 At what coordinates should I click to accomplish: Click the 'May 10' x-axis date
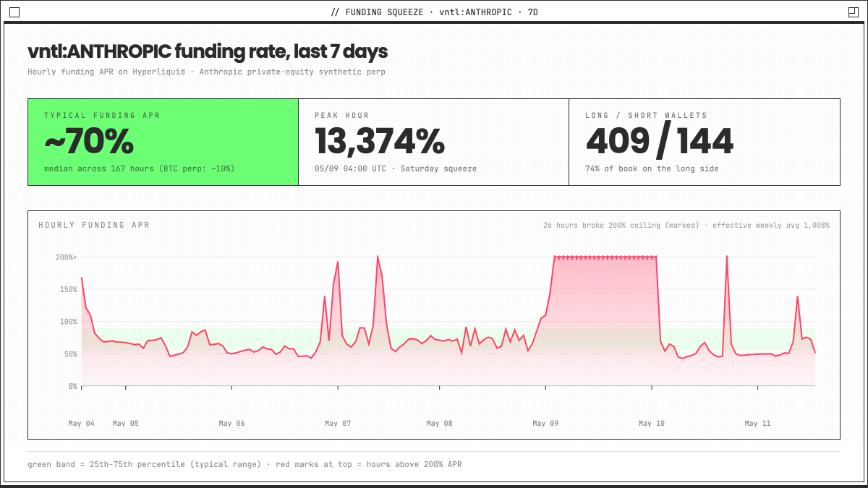click(x=652, y=424)
